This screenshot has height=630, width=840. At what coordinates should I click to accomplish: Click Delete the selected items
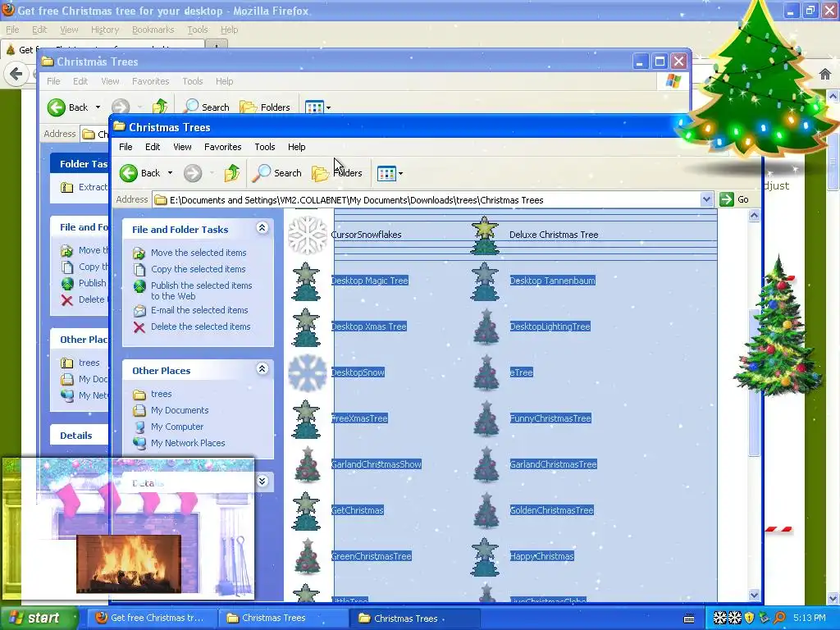(x=200, y=326)
